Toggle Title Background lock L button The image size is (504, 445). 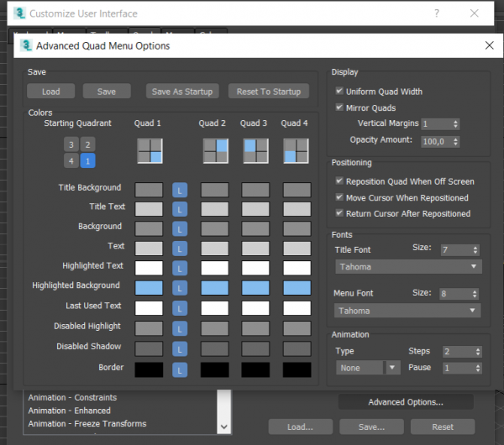coord(180,190)
